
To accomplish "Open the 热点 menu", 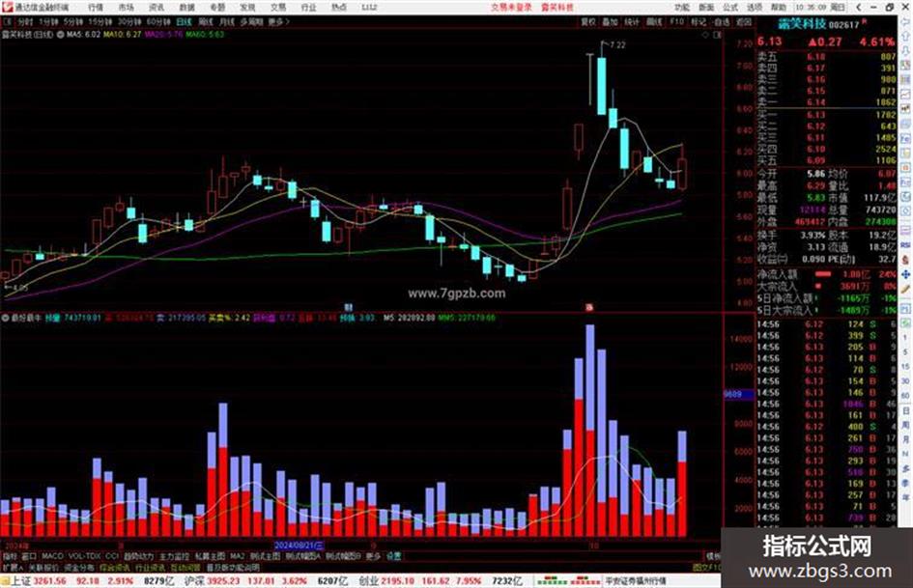I will pos(339,7).
